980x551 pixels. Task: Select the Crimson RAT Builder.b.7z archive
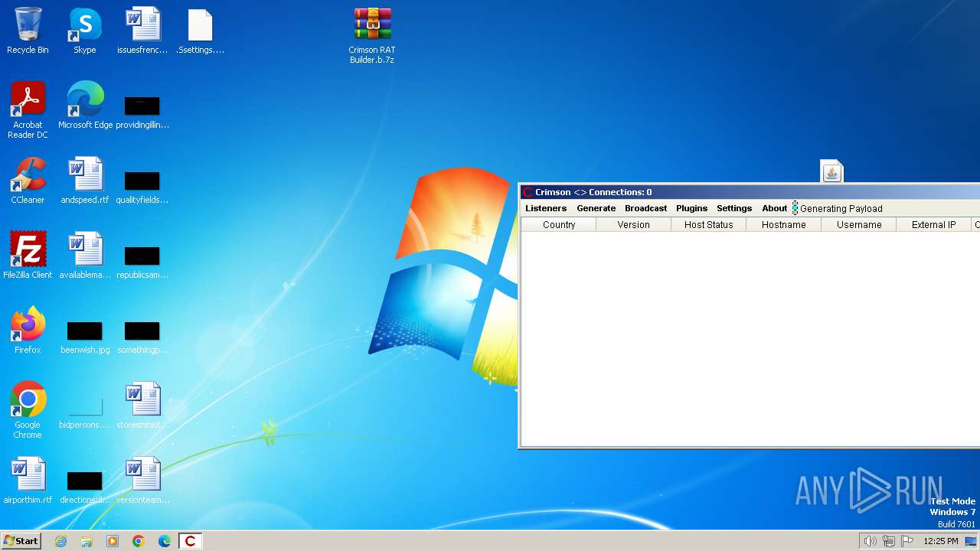[x=372, y=36]
